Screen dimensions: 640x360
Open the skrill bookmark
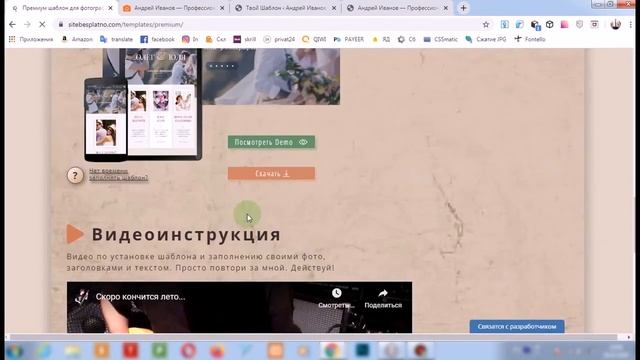click(x=244, y=39)
